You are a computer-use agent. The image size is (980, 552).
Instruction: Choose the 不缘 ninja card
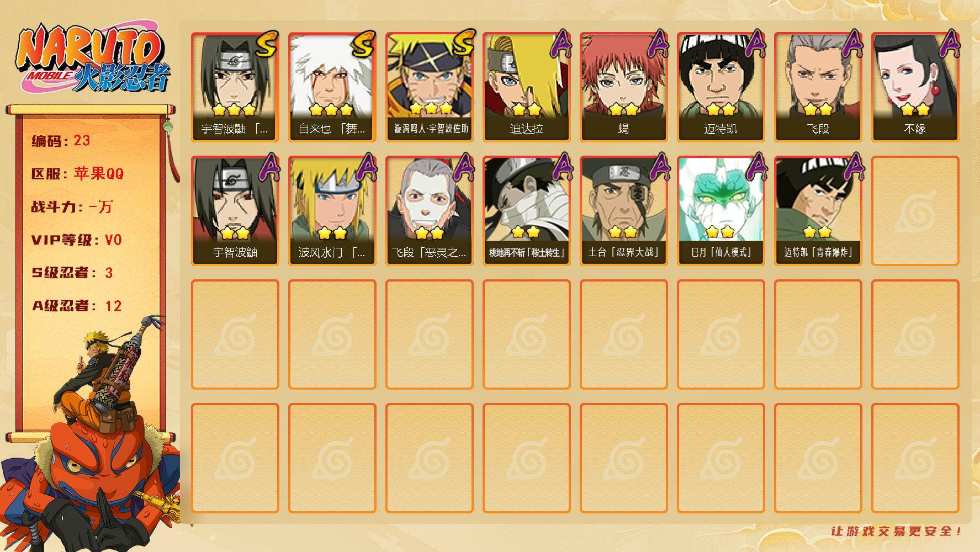coord(915,87)
